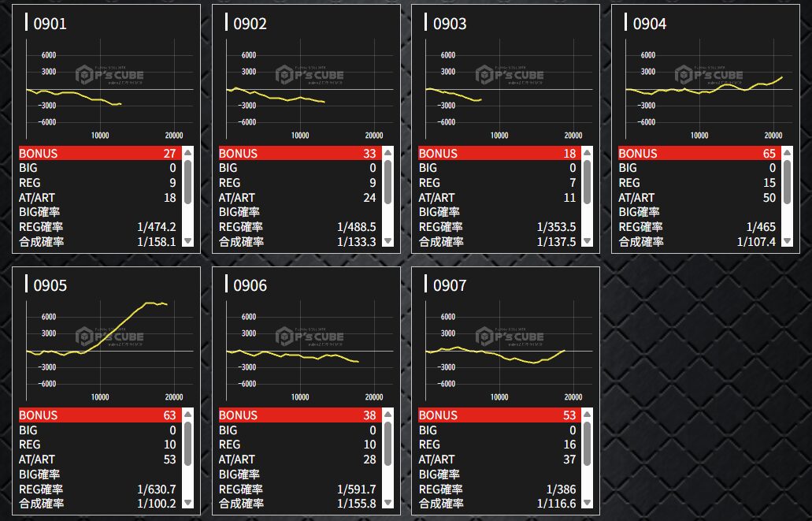Click scroll-down arrow in machine 0905 data list

click(x=188, y=503)
